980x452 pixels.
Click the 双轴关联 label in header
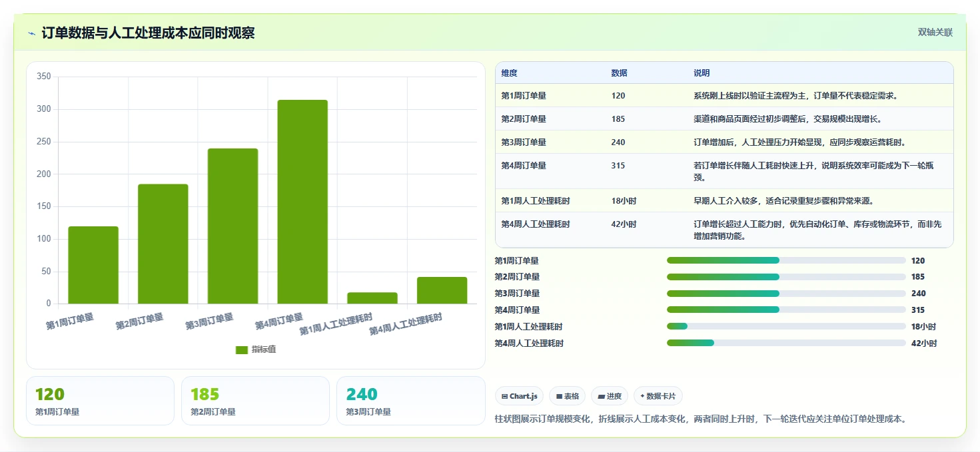point(935,33)
